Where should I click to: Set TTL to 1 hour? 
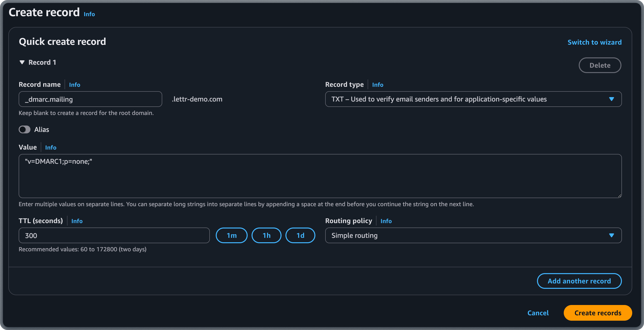[266, 235]
